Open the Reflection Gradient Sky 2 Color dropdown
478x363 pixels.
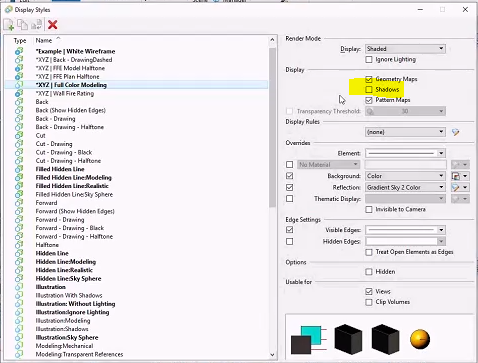click(x=405, y=187)
